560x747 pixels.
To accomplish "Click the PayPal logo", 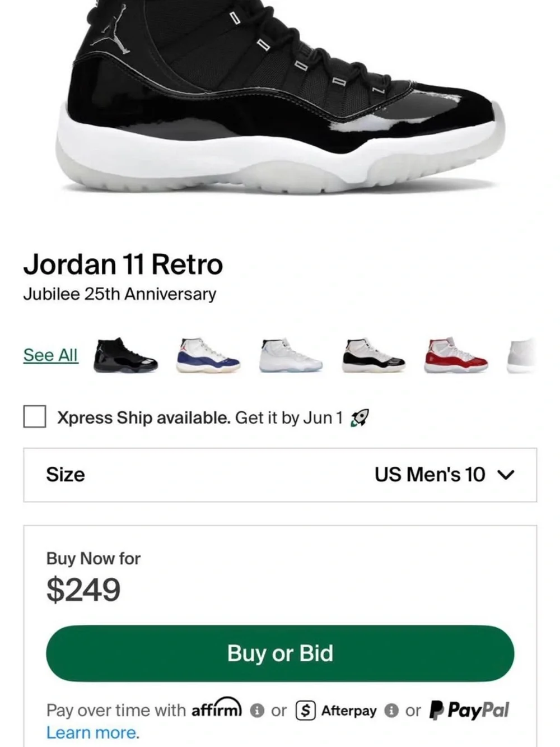I will click(469, 710).
